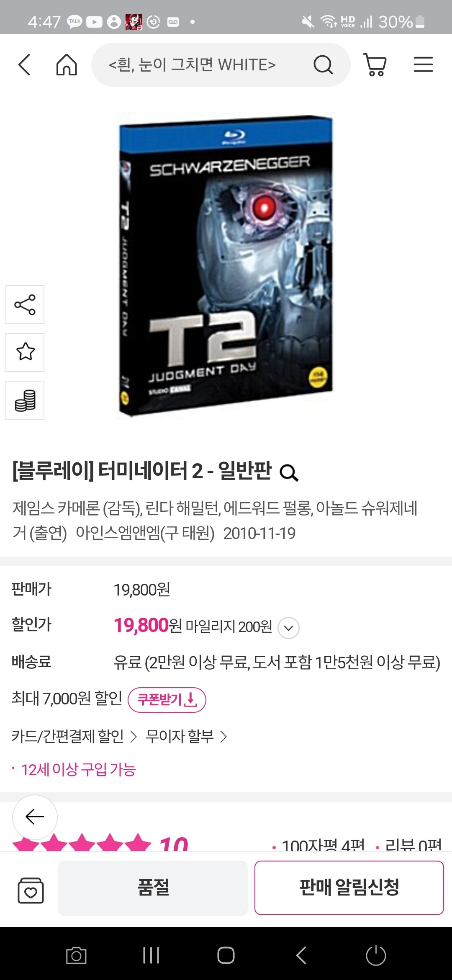Download coupon with 쿠폰받기 button
The image size is (452, 980).
pyautogui.click(x=167, y=700)
